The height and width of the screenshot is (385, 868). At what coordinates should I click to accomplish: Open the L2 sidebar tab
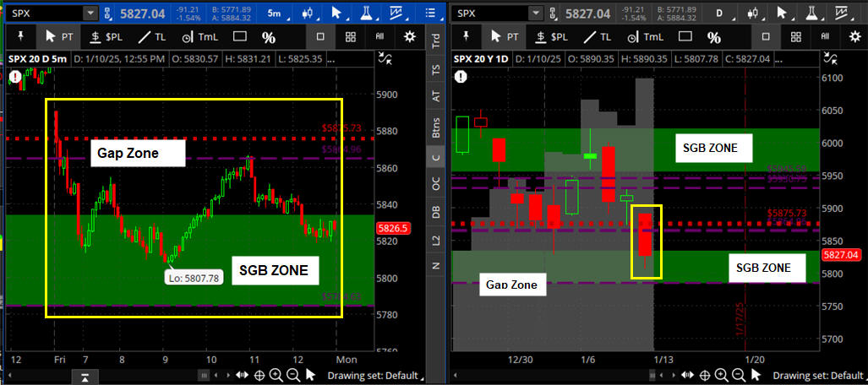tap(435, 240)
